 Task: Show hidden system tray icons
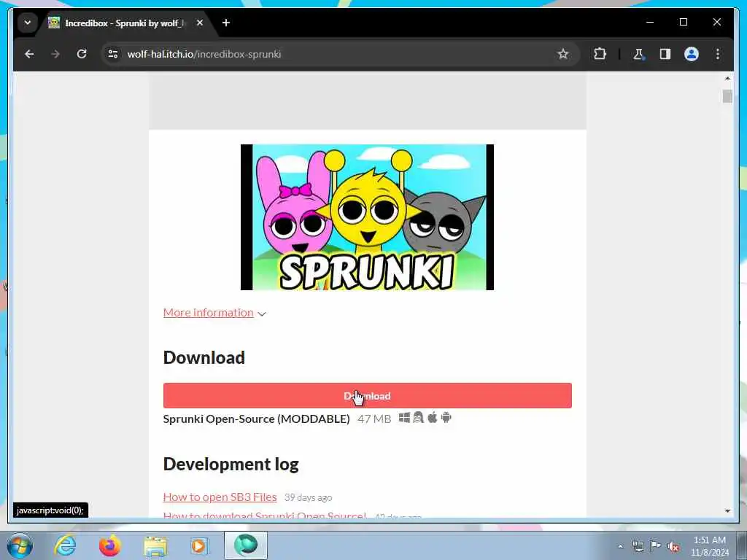point(620,547)
